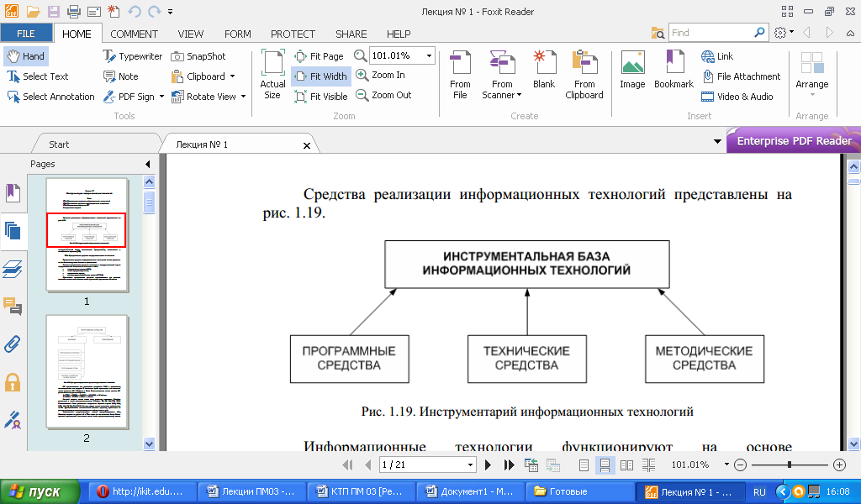Open the Security lock panel in the sidebar
Viewport: 861px width, 504px height.
click(13, 382)
